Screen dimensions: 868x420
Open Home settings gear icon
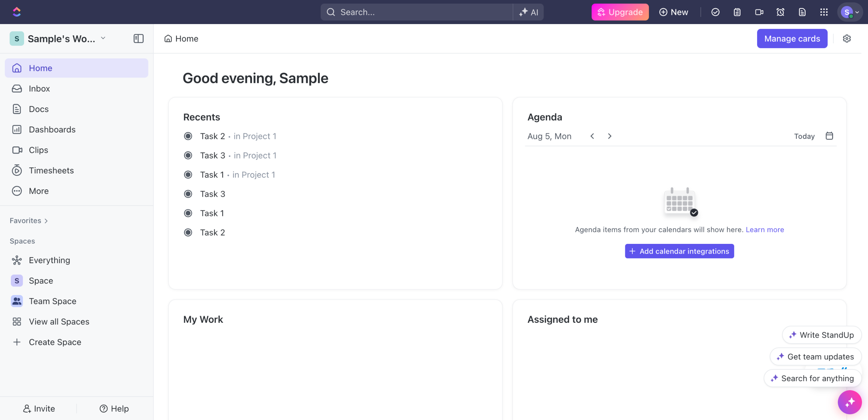[847, 39]
